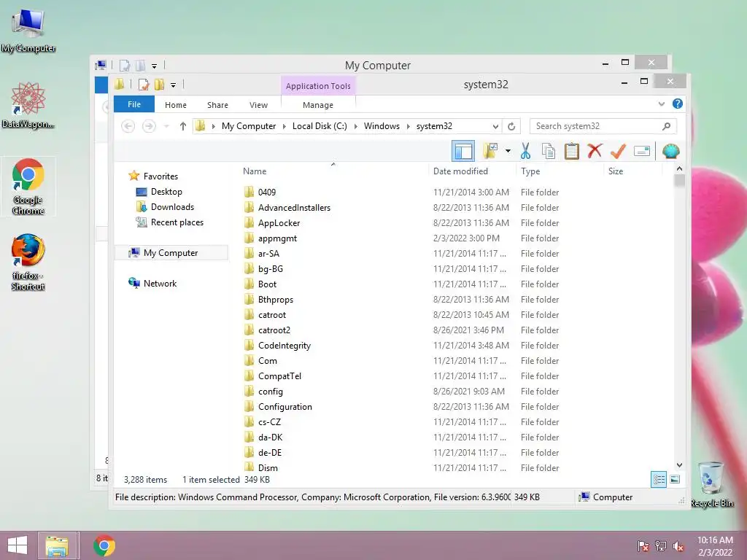Switch to Details view status button
The height and width of the screenshot is (560, 747).
659,479
